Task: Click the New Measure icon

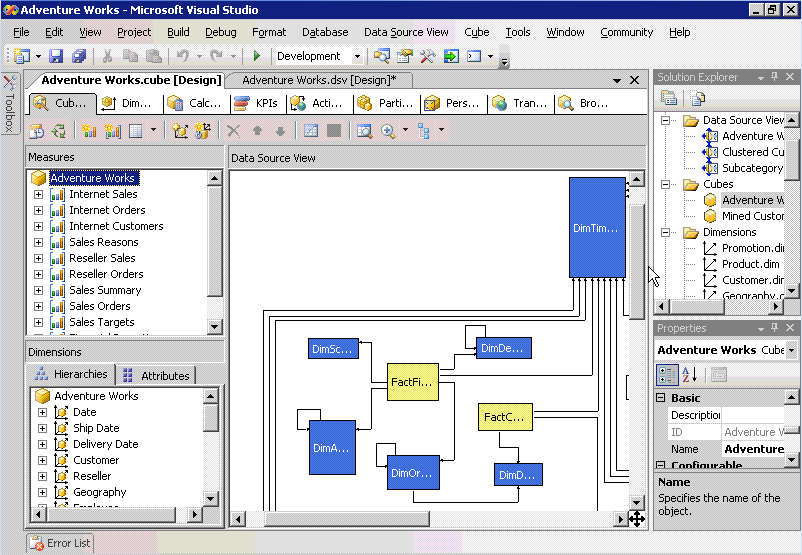Action: click(89, 131)
